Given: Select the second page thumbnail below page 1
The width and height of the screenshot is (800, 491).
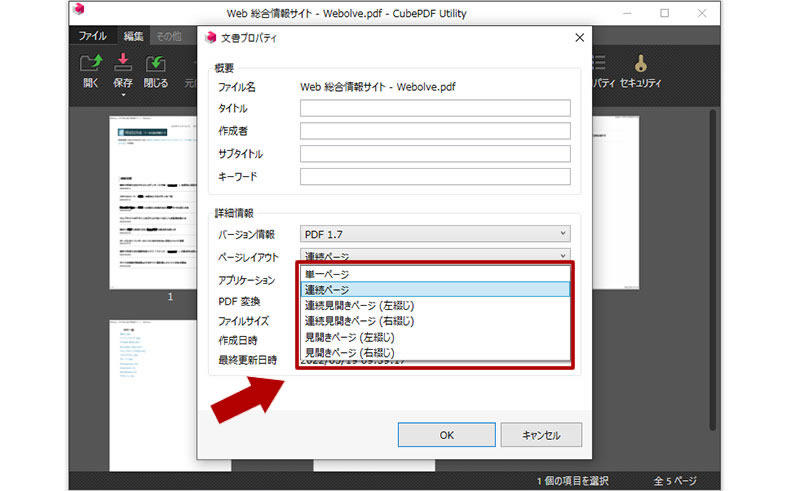Looking at the screenshot, I should tap(153, 396).
